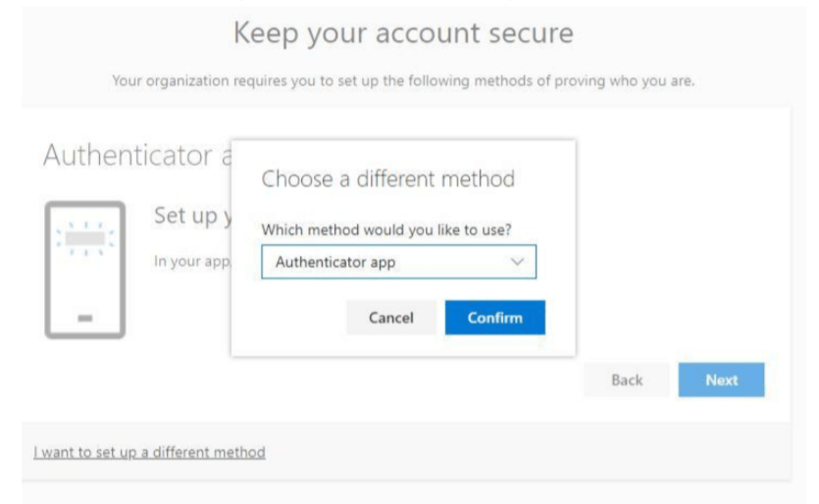Viewport: 819px width, 504px height.
Task: Click the 'Keep your account secure' heading
Action: [402, 34]
